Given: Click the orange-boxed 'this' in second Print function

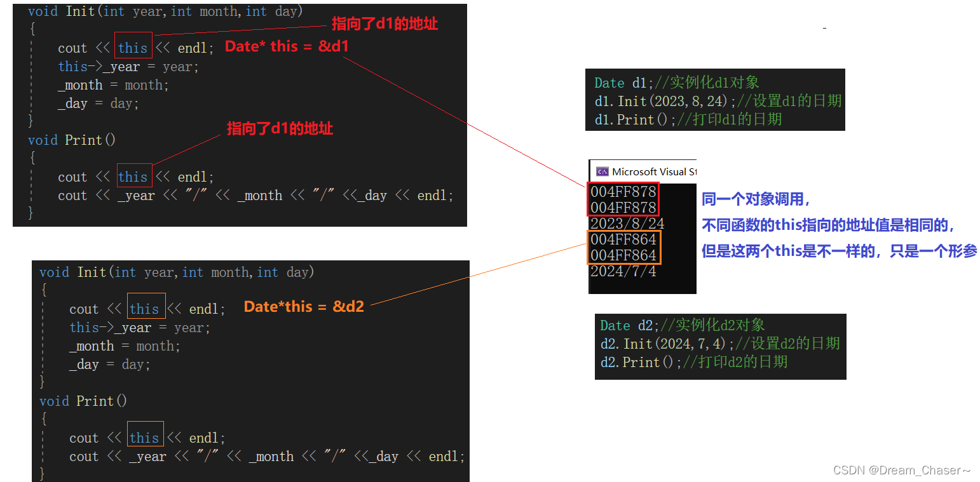Looking at the screenshot, I should (145, 437).
